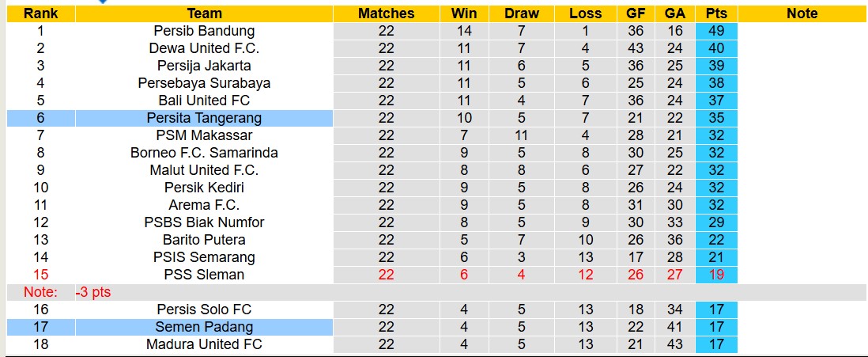Click Persib Bandung's 49 points cell
The image size is (868, 357).
(x=716, y=31)
